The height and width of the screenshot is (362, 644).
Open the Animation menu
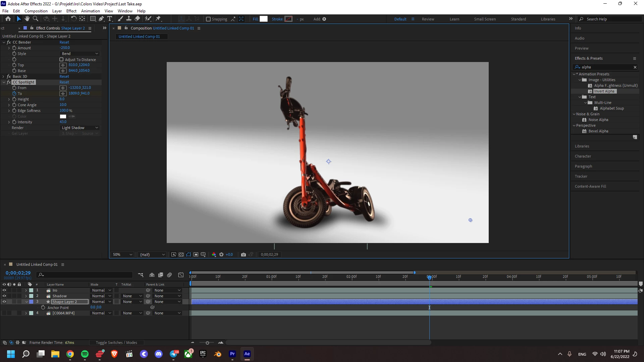click(x=90, y=11)
